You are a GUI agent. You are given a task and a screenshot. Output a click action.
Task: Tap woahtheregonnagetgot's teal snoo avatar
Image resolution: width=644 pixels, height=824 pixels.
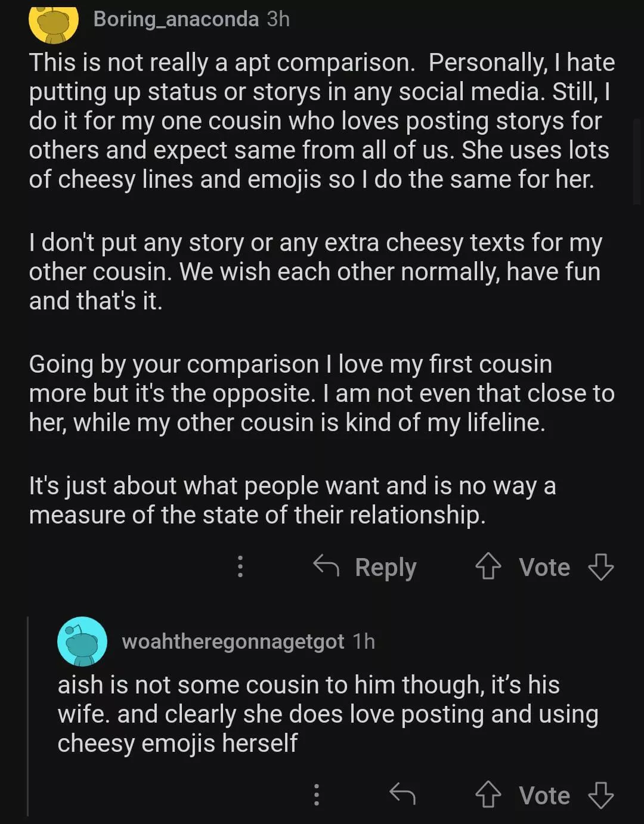coord(82,642)
